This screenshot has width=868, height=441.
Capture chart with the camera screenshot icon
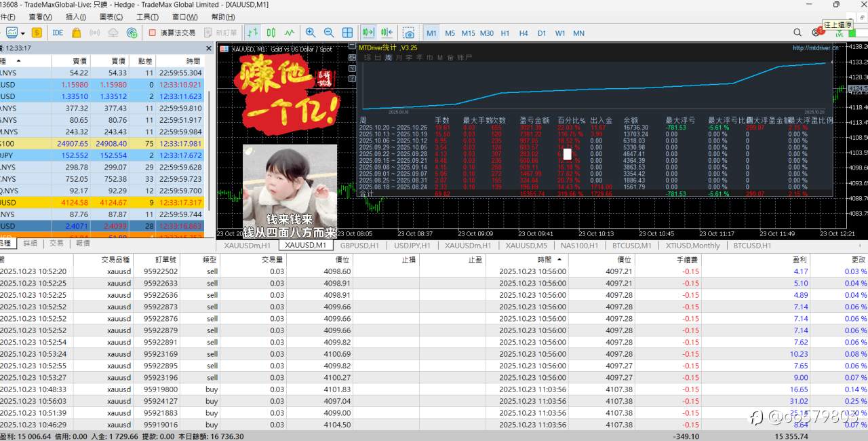click(x=411, y=33)
